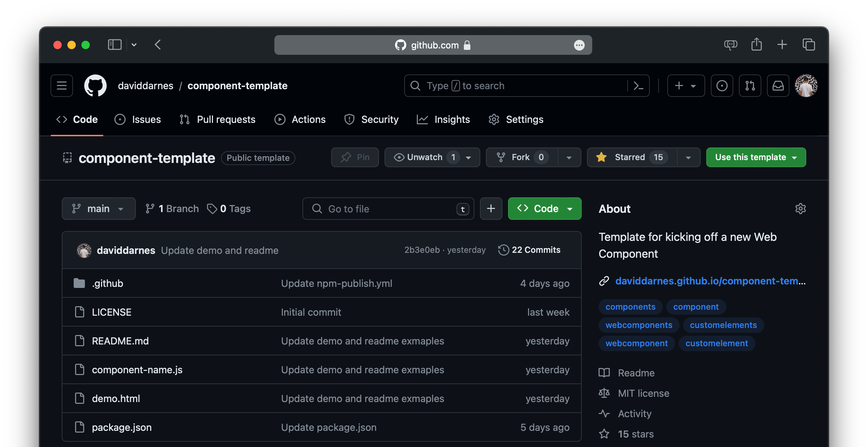Click the GitHub Octocat logo
Image resolution: width=868 pixels, height=447 pixels.
coord(95,86)
